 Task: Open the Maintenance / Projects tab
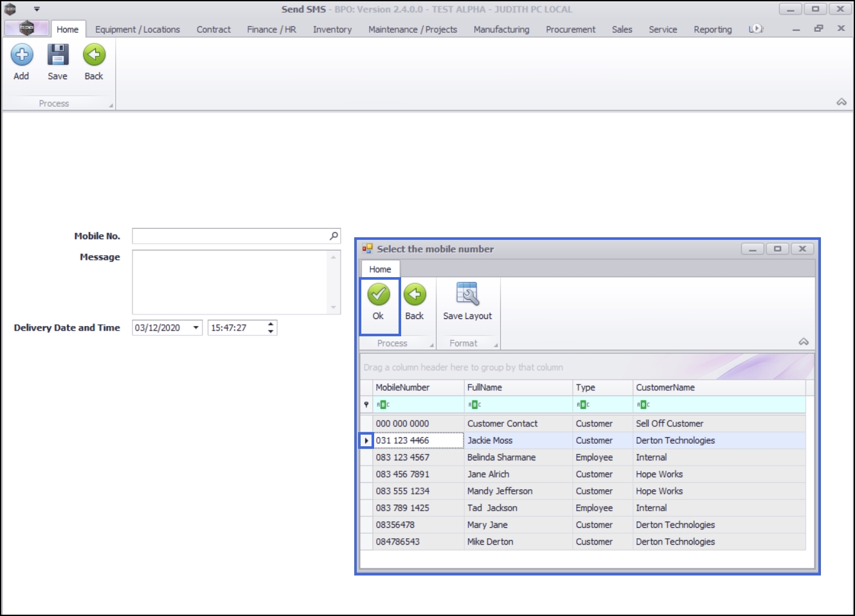413,30
